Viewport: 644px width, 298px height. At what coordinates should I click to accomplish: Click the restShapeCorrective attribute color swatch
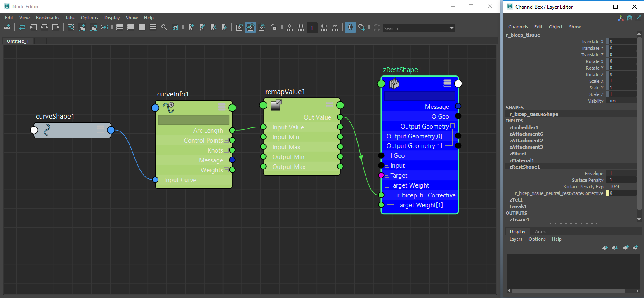(607, 193)
